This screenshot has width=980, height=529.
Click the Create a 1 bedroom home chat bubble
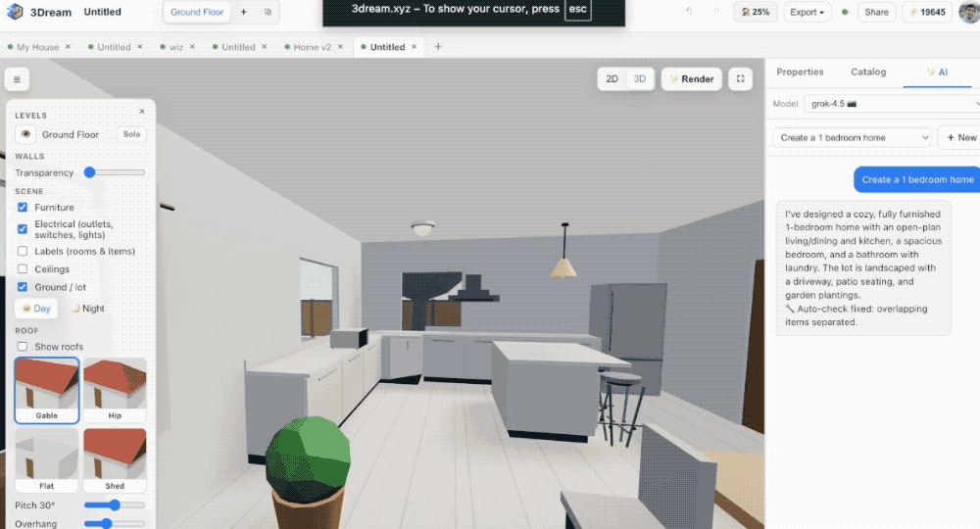pyautogui.click(x=917, y=179)
